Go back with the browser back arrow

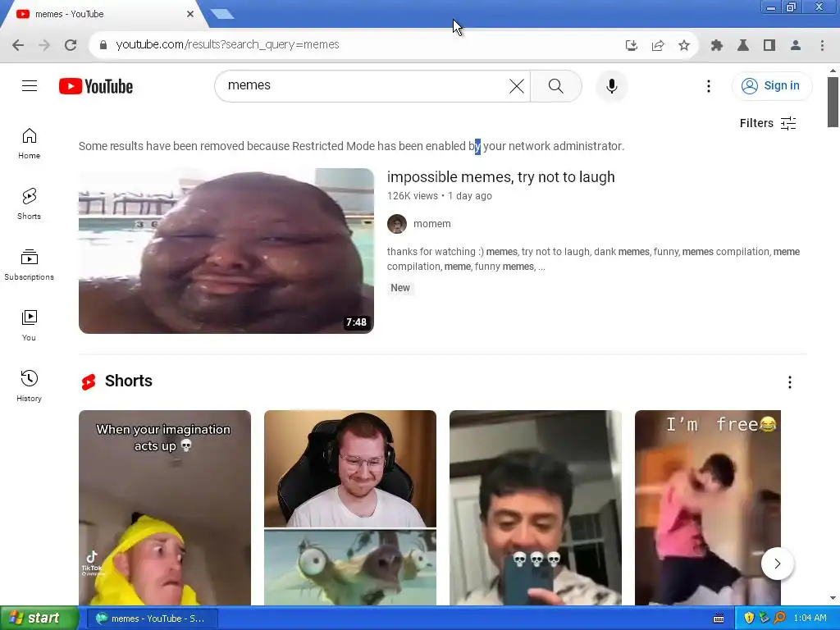pos(18,45)
